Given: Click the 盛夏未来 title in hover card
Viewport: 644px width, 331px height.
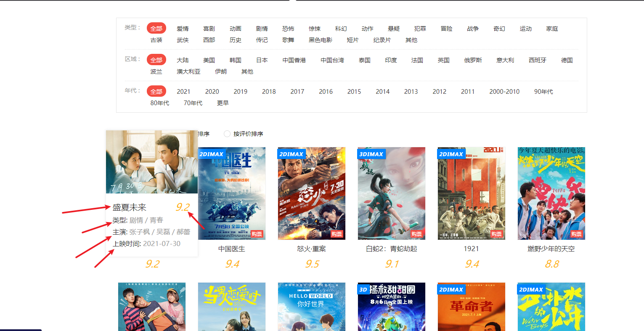Looking at the screenshot, I should 130,207.
